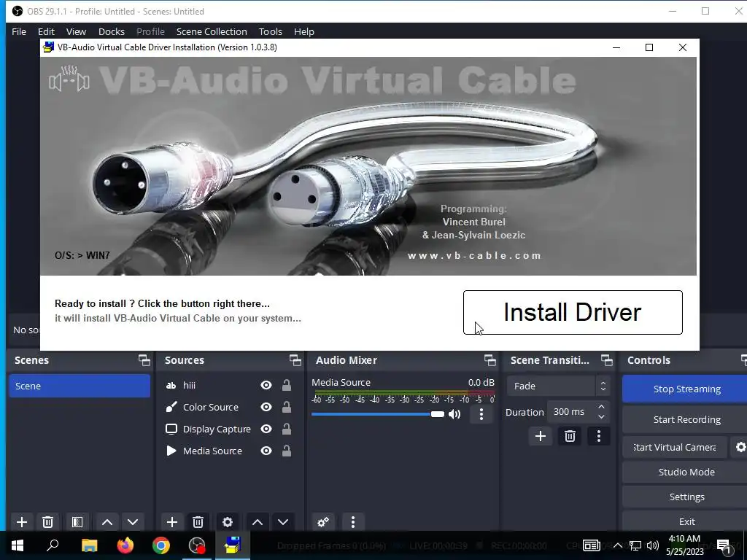The width and height of the screenshot is (747, 560).
Task: Lock the Color Source
Action: point(286,407)
